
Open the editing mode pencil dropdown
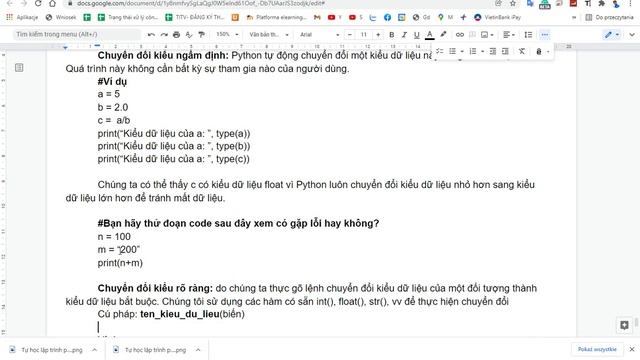tap(611, 35)
